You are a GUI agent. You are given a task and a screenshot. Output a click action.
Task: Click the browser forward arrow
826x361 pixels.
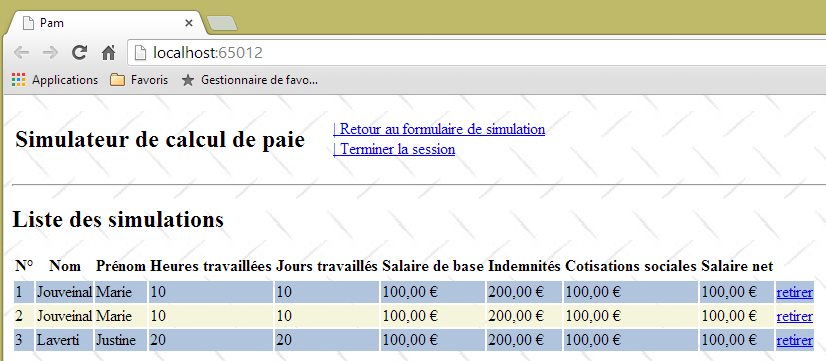50,52
